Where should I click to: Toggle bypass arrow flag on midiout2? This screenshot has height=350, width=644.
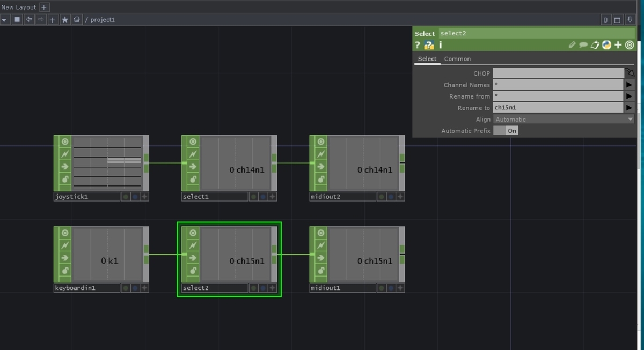pyautogui.click(x=321, y=167)
